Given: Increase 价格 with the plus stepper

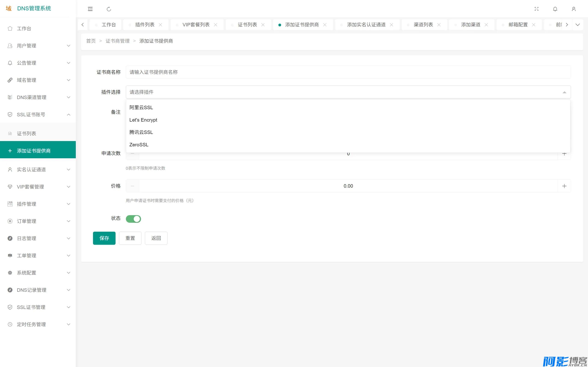Looking at the screenshot, I should pos(564,186).
